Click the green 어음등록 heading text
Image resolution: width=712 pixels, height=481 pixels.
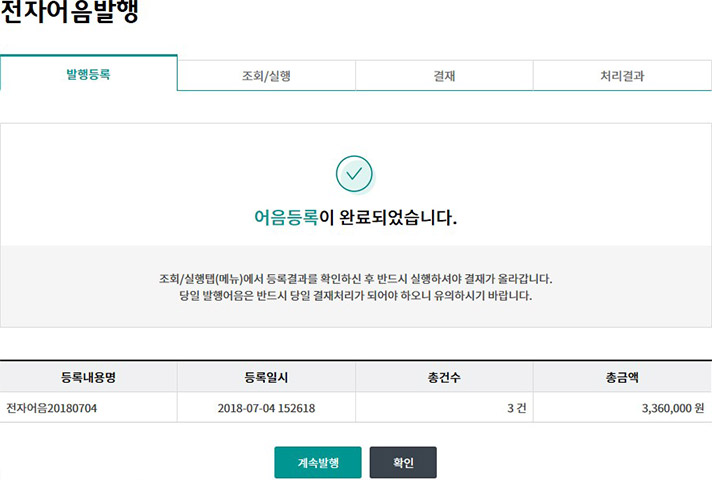pyautogui.click(x=286, y=217)
